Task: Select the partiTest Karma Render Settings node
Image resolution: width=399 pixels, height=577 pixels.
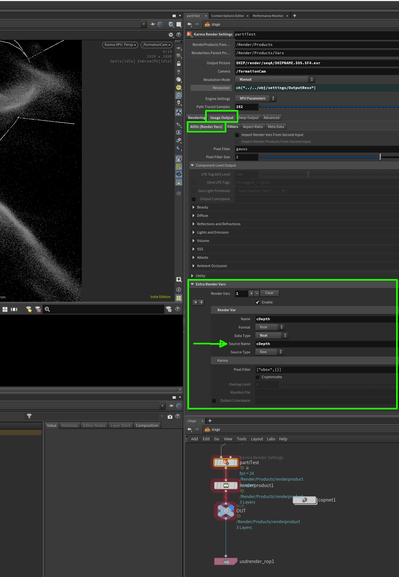Action: (226, 463)
